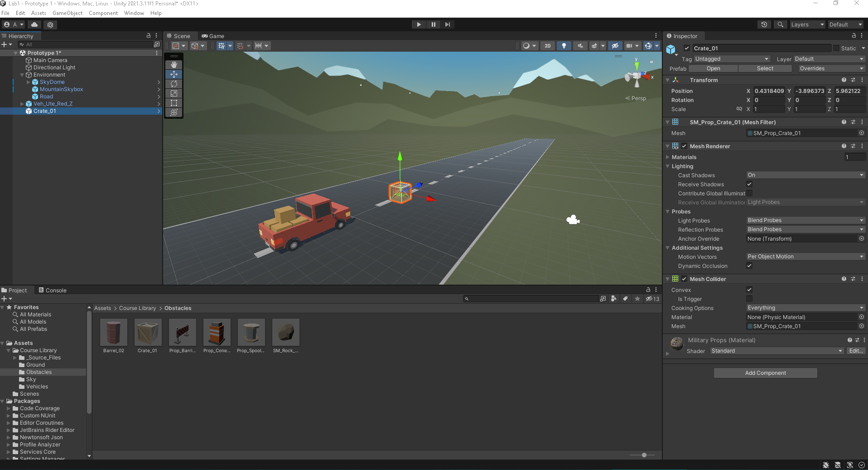Open Undo History icon
Screen dimensions: 868x470
click(764, 24)
